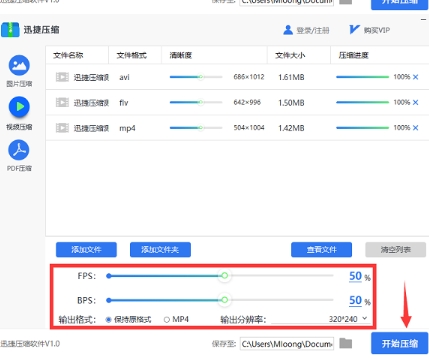This screenshot has width=429, height=360.
Task: Remove the flv file from list
Action: point(415,102)
